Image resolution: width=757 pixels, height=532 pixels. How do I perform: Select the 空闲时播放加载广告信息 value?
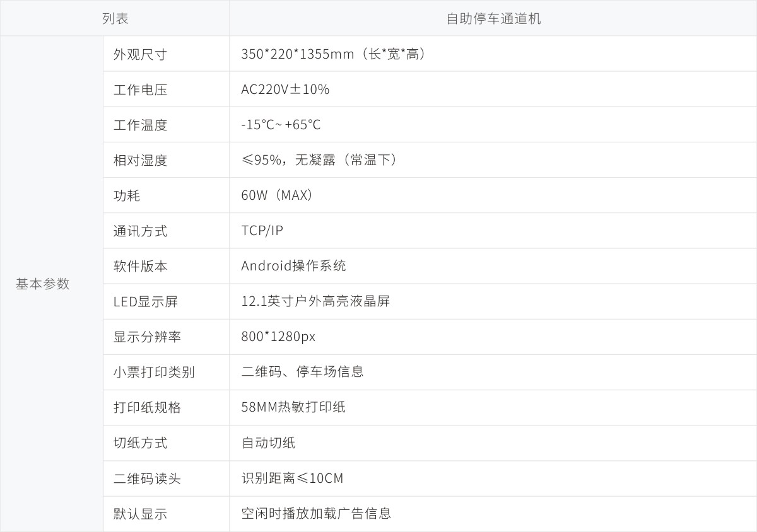coord(316,513)
